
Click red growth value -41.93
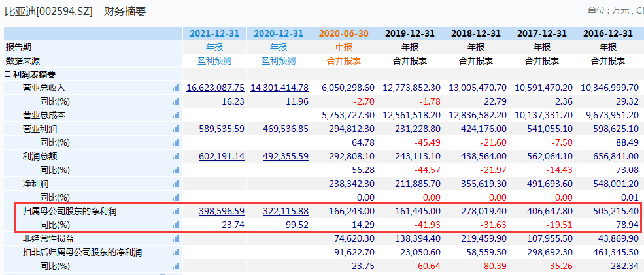tap(428, 225)
